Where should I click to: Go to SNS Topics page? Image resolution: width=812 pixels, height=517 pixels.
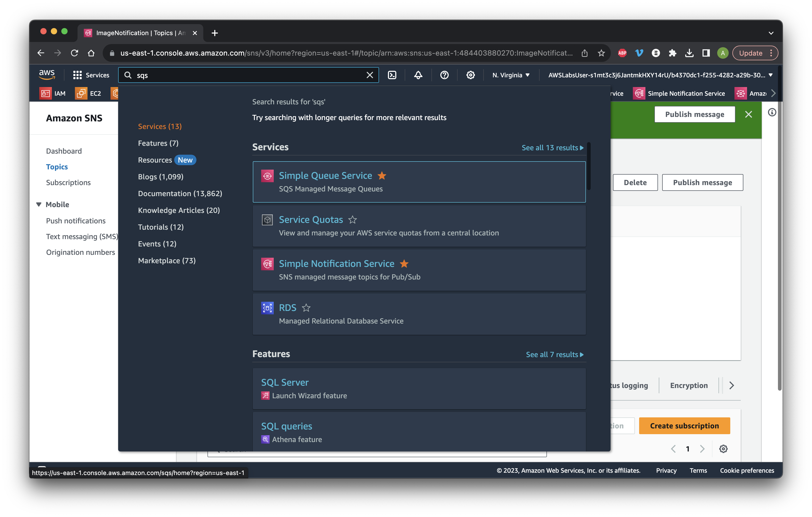57,167
